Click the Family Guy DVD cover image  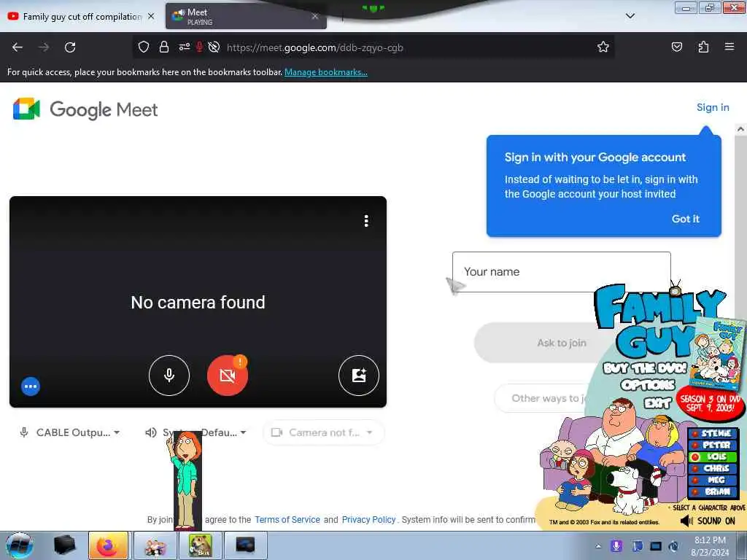coord(719,352)
